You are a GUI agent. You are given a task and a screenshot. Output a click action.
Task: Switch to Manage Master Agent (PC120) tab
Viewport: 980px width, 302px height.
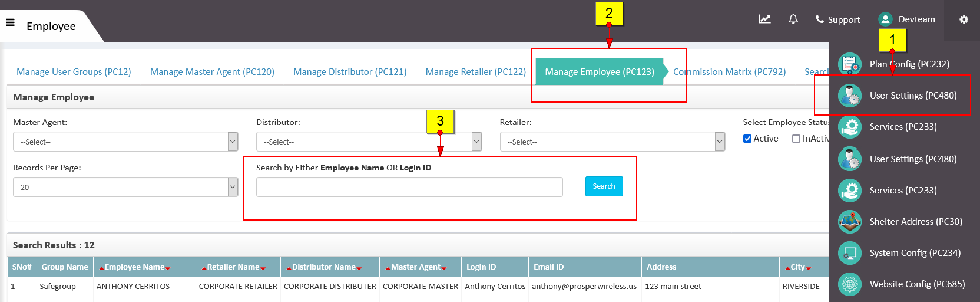212,72
